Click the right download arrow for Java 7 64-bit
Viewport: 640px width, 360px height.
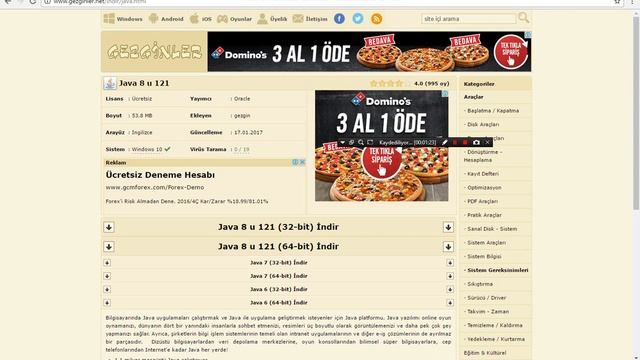(x=450, y=276)
